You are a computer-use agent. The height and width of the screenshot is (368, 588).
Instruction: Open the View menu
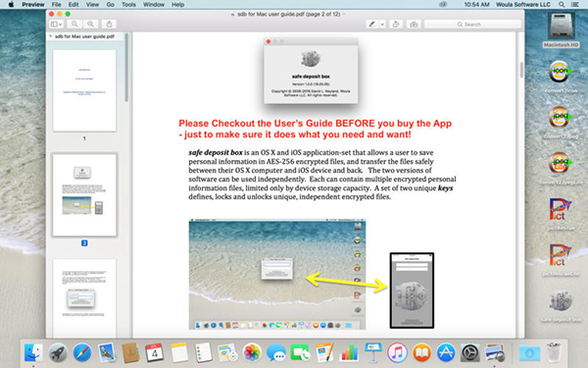point(92,5)
